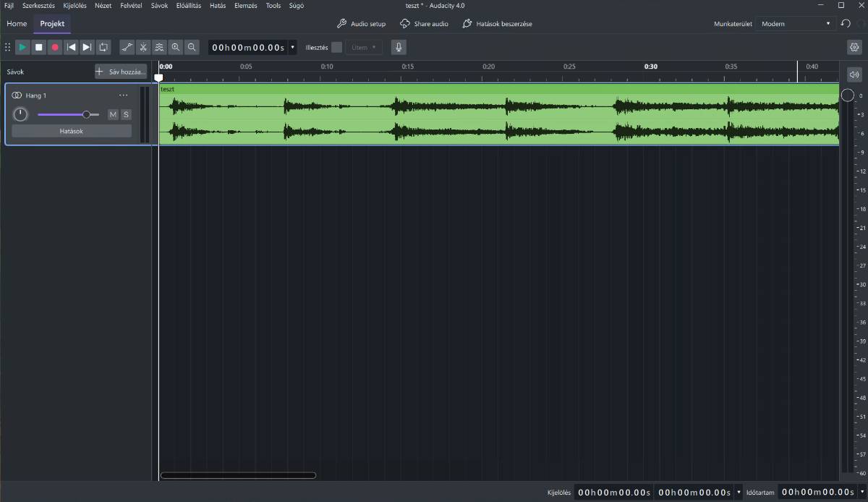868x502 pixels.
Task: Select the teszt clip title bar
Action: pyautogui.click(x=498, y=89)
